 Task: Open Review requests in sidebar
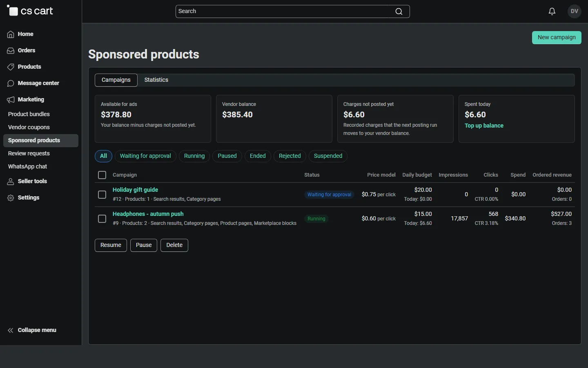pyautogui.click(x=41, y=154)
